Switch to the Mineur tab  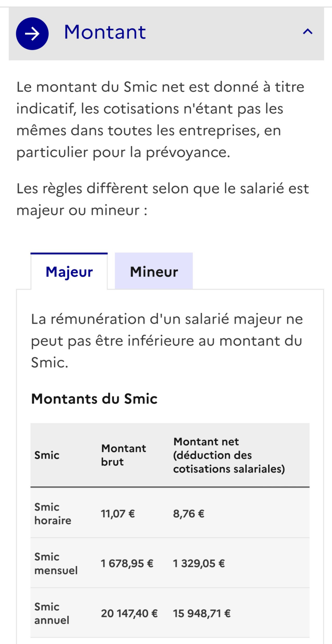[154, 271]
